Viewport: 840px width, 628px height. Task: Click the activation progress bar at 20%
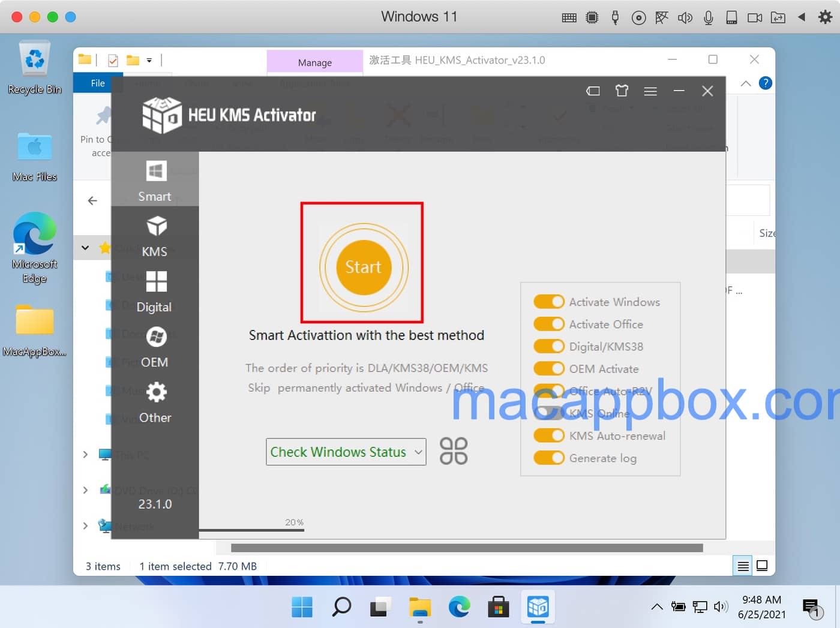(251, 530)
